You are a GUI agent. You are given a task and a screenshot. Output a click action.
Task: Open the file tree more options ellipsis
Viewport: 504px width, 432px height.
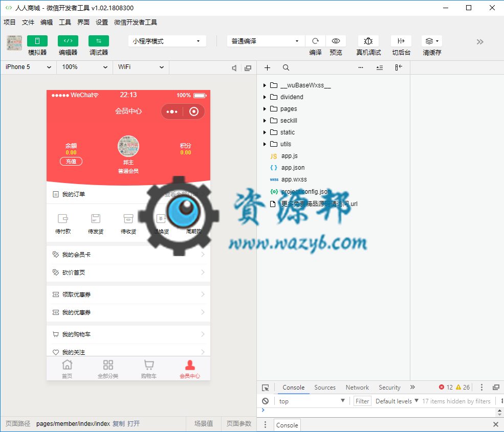[x=361, y=67]
